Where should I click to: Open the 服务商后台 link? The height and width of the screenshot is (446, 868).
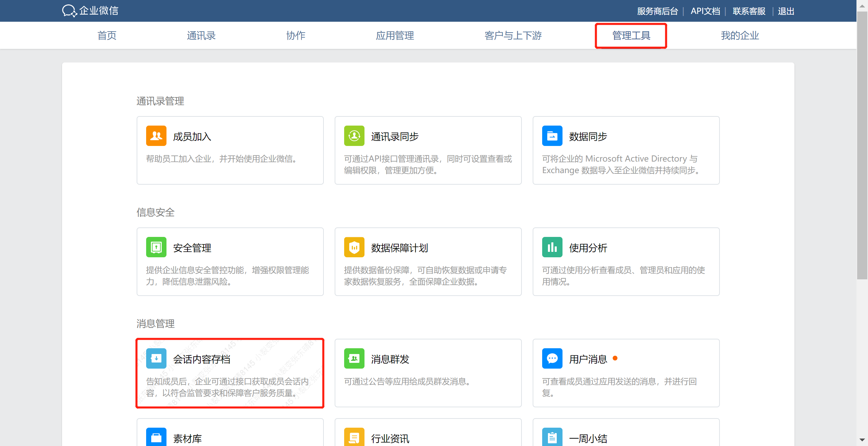click(657, 11)
